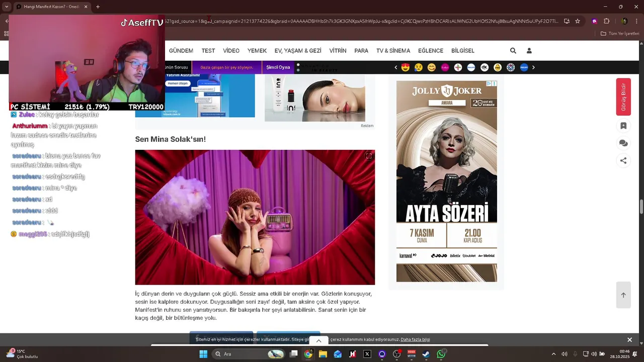Open Task View in taskbar
Screen dimensions: 644x362
click(x=294, y=354)
